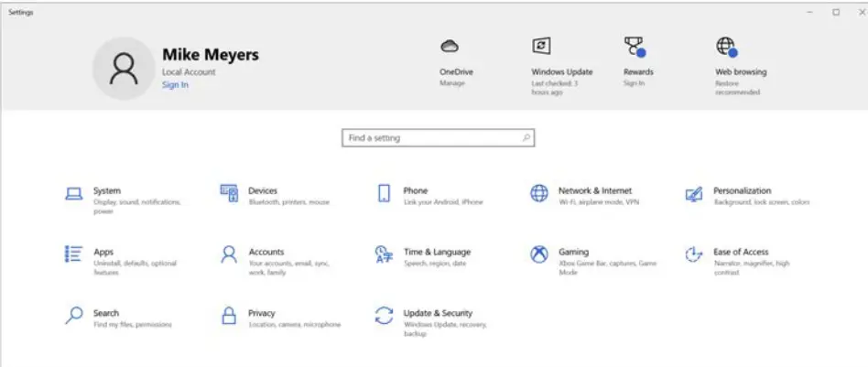The height and width of the screenshot is (367, 868).
Task: Open the Devices settings icon
Action: pos(229,194)
